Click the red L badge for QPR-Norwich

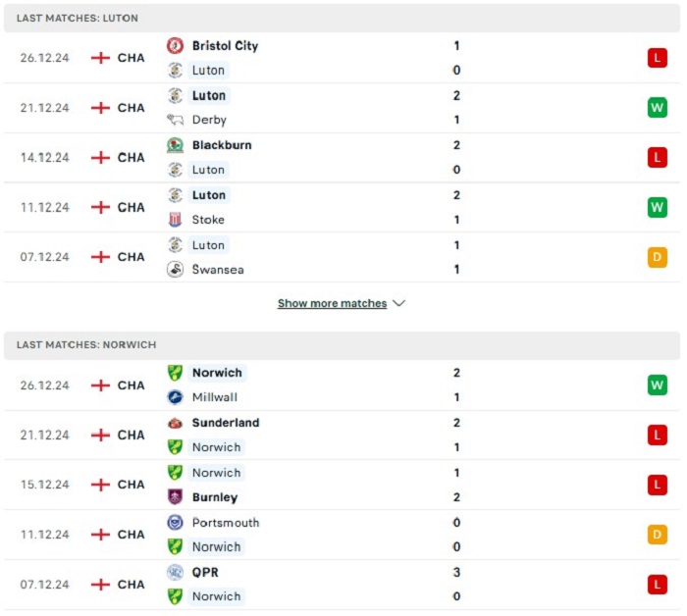(x=658, y=585)
